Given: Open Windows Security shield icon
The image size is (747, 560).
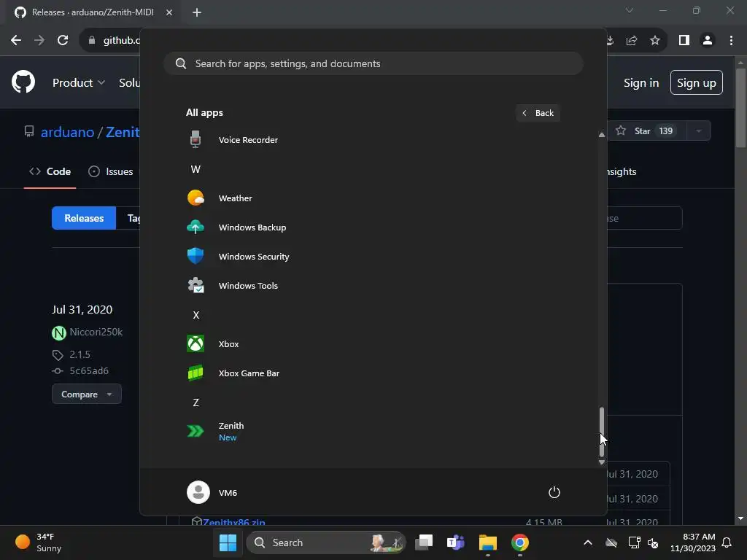Looking at the screenshot, I should point(196,256).
